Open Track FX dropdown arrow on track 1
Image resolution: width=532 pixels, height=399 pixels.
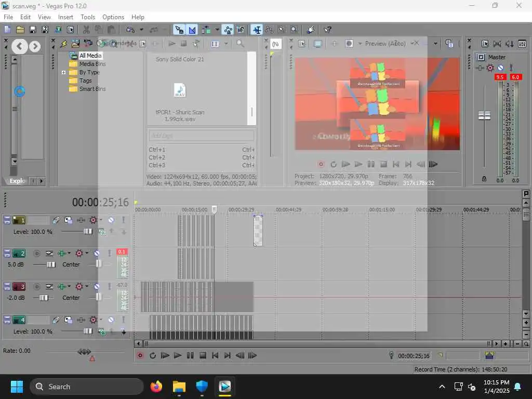pyautogui.click(x=101, y=220)
